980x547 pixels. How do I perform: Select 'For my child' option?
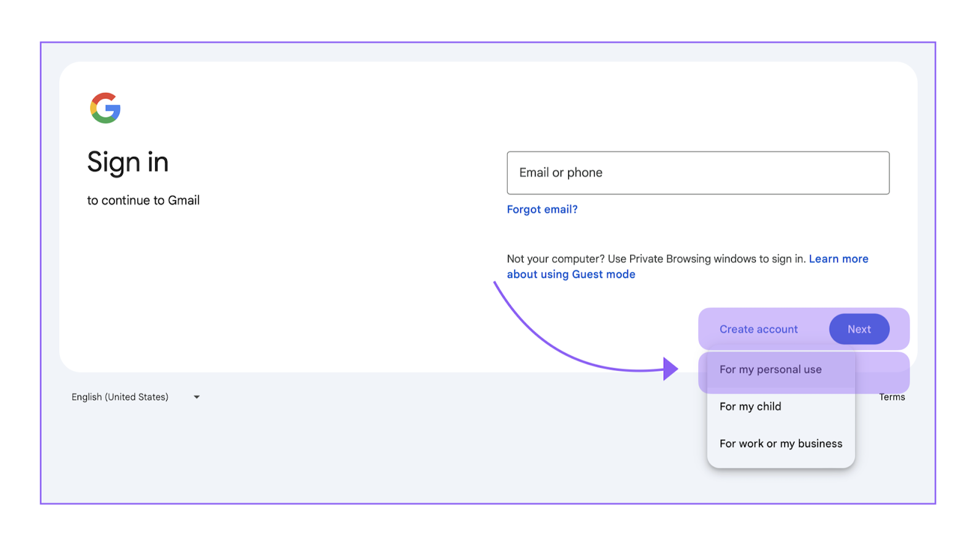tap(750, 406)
